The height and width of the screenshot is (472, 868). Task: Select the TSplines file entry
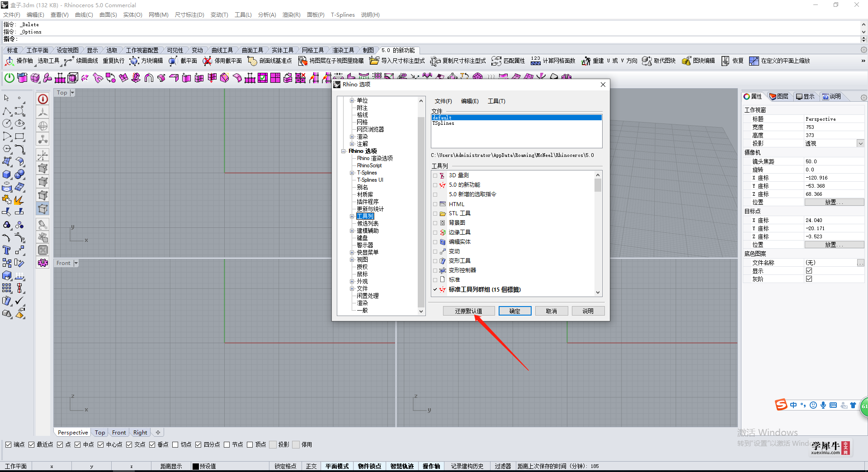[443, 123]
